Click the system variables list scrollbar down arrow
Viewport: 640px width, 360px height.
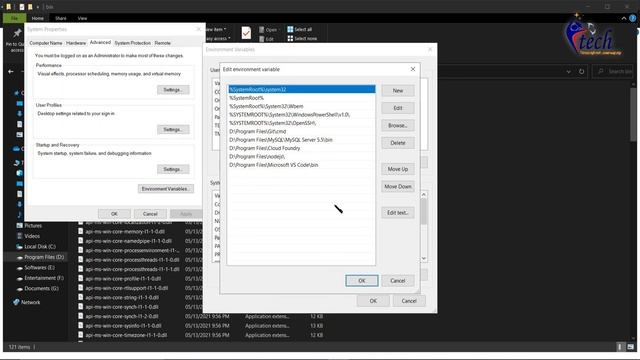point(424,258)
